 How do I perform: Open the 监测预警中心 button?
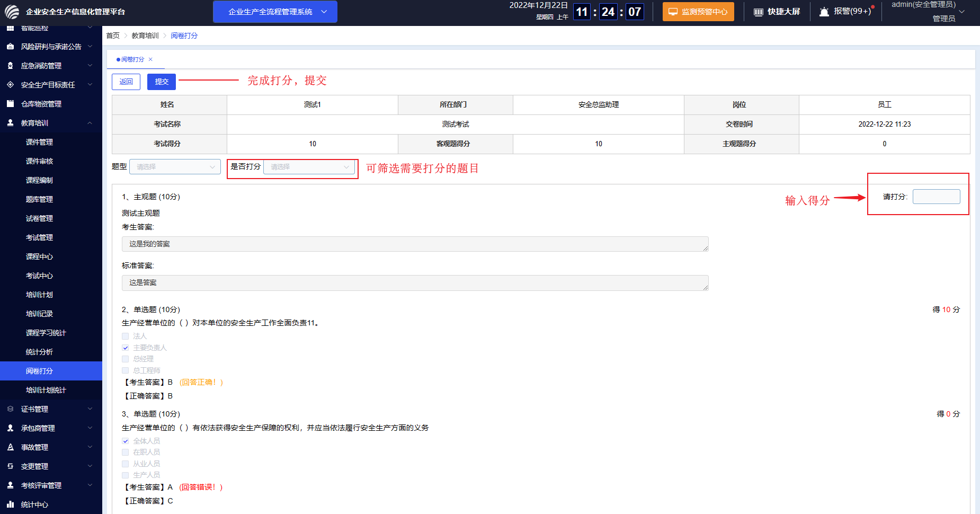click(698, 12)
